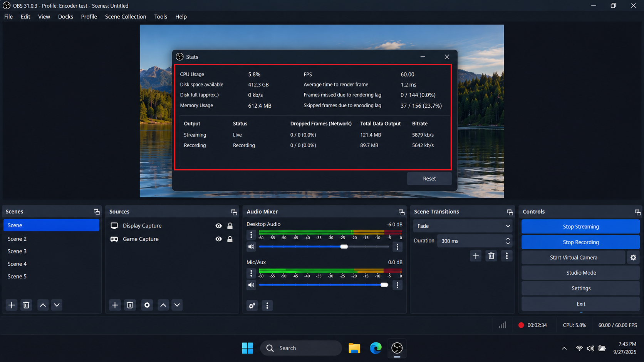
Task: Open source properties gear icon
Action: click(147, 305)
